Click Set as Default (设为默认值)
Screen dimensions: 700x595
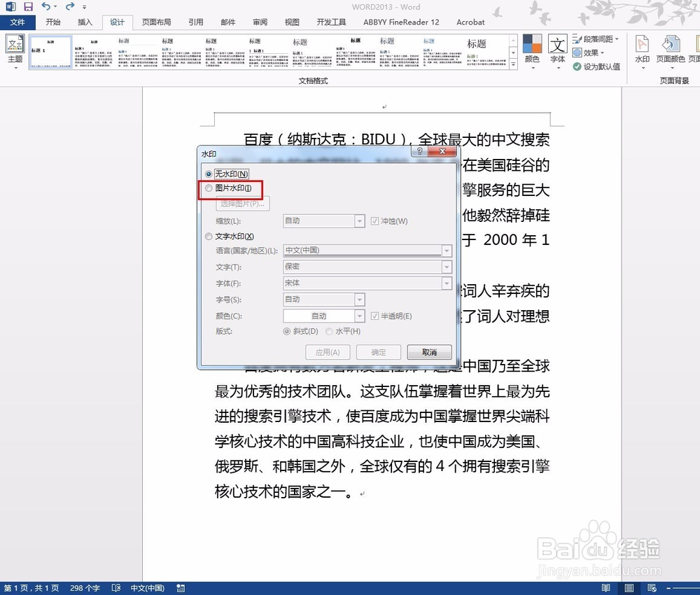click(597, 66)
